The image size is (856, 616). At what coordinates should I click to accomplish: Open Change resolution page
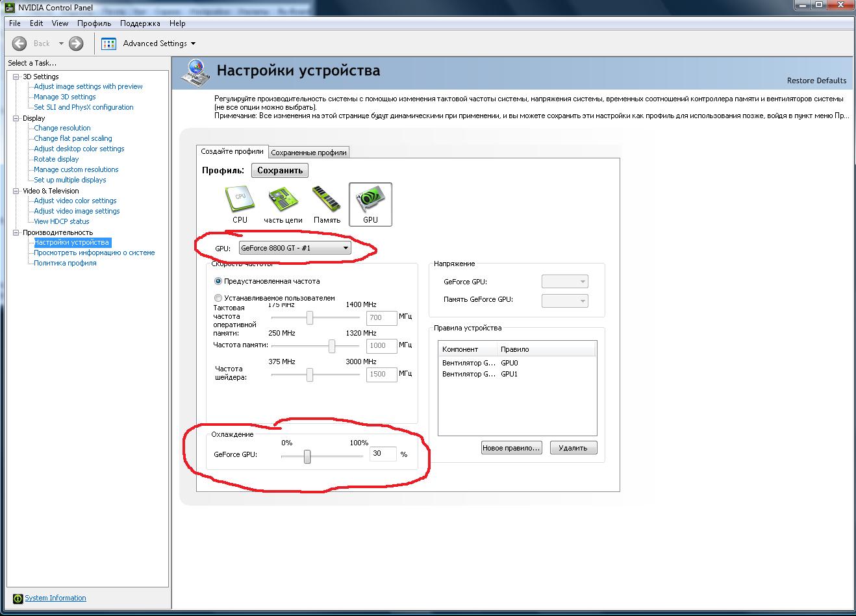point(62,128)
